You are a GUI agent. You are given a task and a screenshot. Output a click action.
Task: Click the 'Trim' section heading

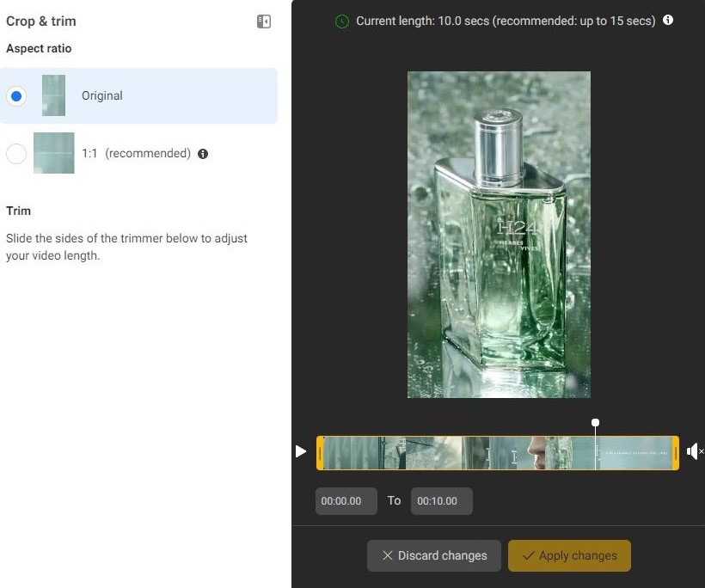click(18, 211)
